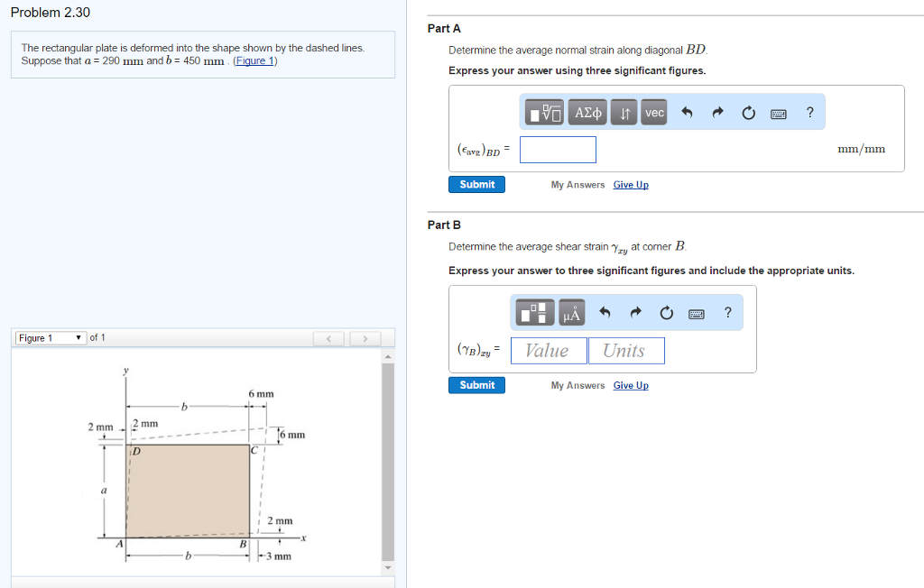The height and width of the screenshot is (588, 924).
Task: Go to the next figure
Action: tap(365, 338)
